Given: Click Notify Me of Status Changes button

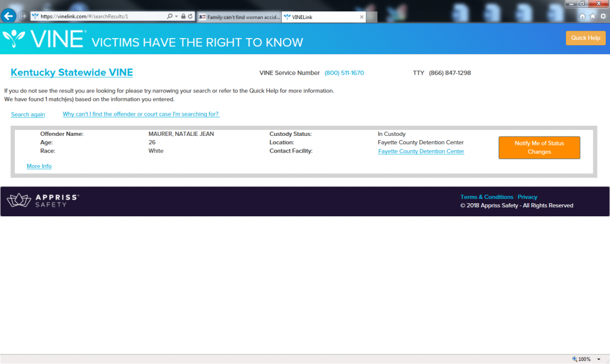Looking at the screenshot, I should (x=539, y=148).
